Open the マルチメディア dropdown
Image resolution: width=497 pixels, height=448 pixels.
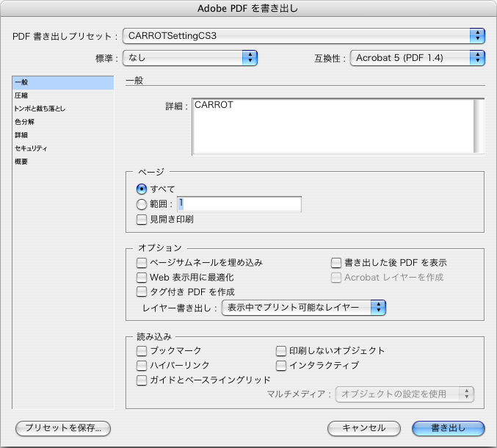[x=405, y=394]
